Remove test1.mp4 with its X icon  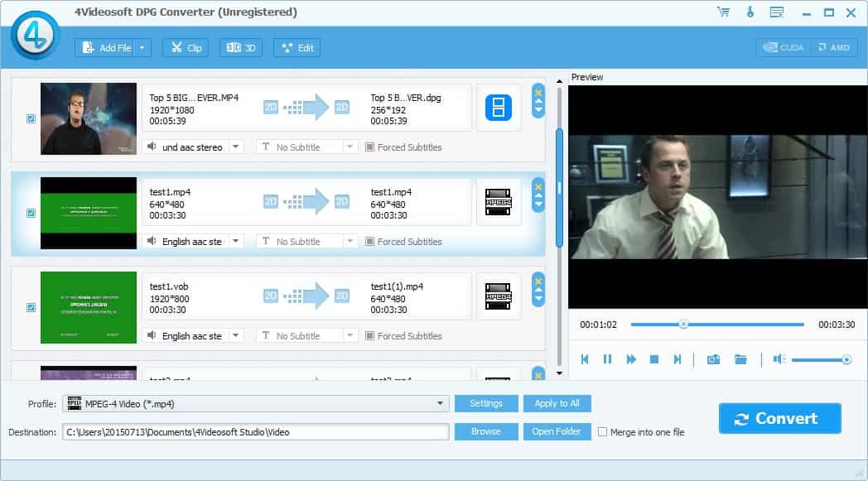[538, 187]
